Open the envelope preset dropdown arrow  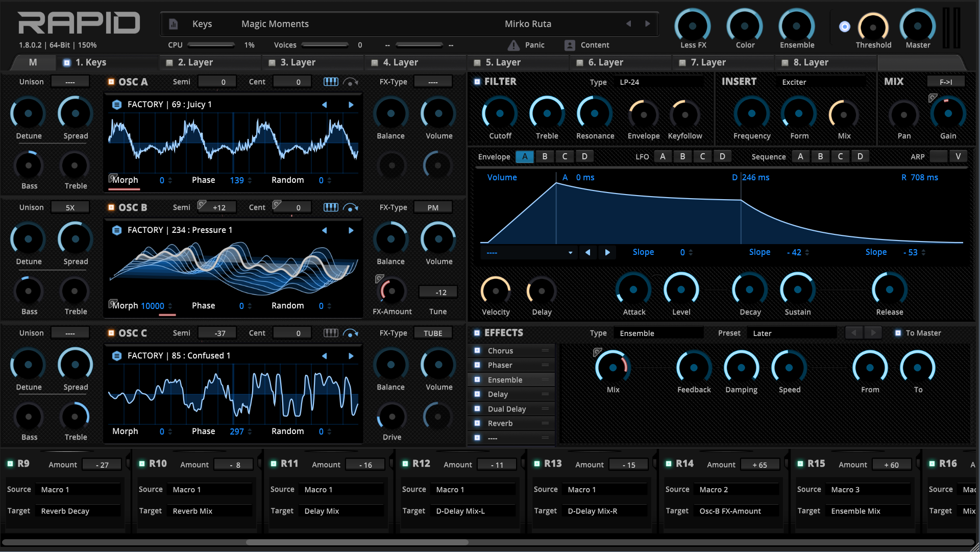[x=570, y=253]
